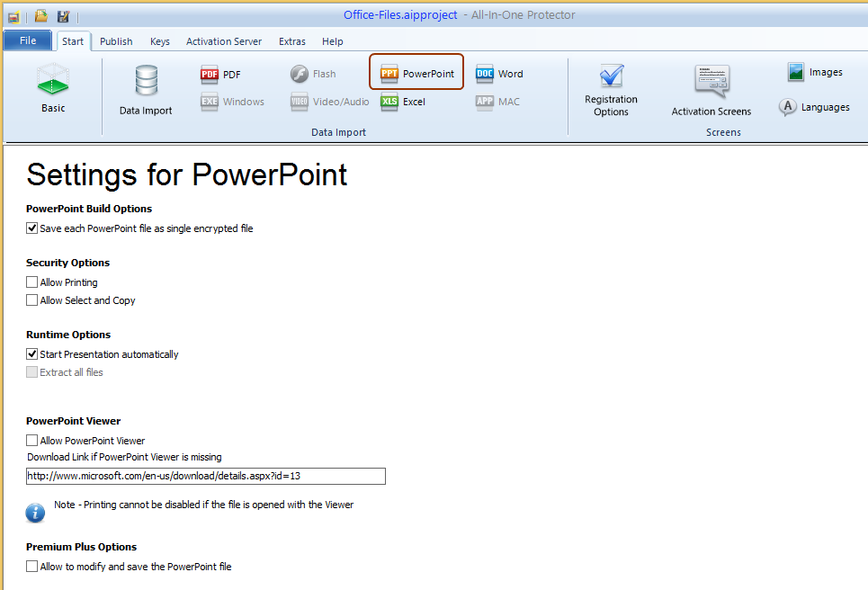The width and height of the screenshot is (868, 590).
Task: Click the Settings for PowerPoint heading
Action: [x=187, y=174]
